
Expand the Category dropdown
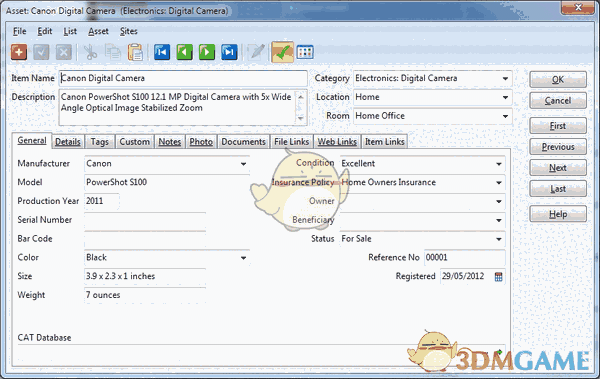(505, 78)
